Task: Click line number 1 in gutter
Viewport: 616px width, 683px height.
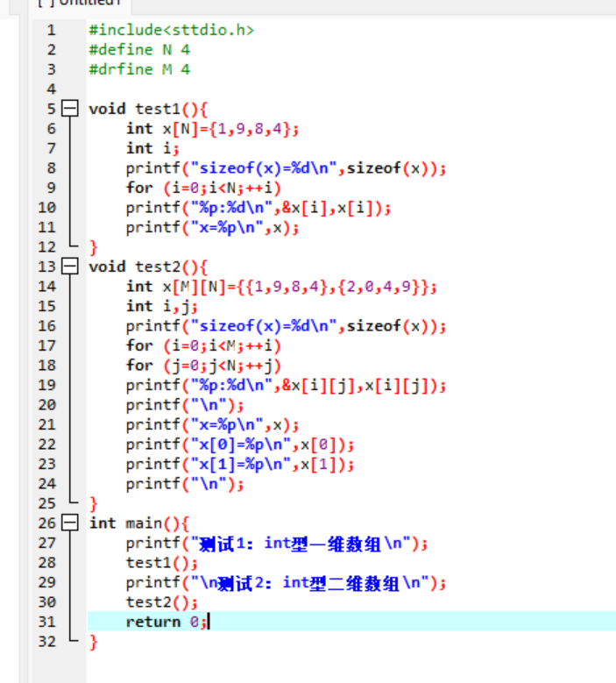Action: [x=52, y=30]
